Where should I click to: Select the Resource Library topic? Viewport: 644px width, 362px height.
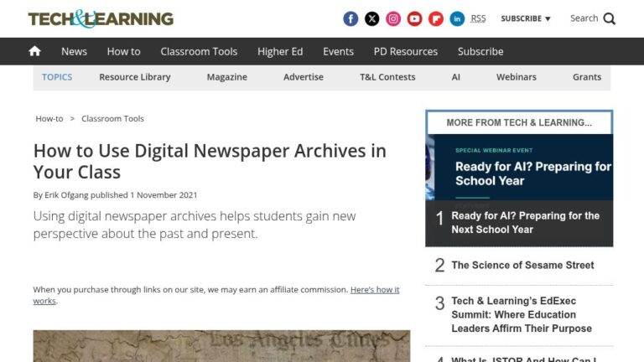pyautogui.click(x=135, y=77)
